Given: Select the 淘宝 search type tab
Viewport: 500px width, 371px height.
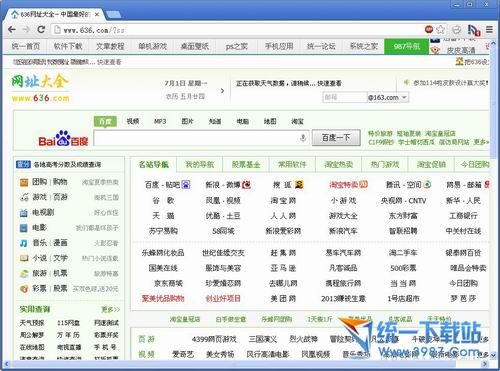Looking at the screenshot, I should tap(297, 121).
